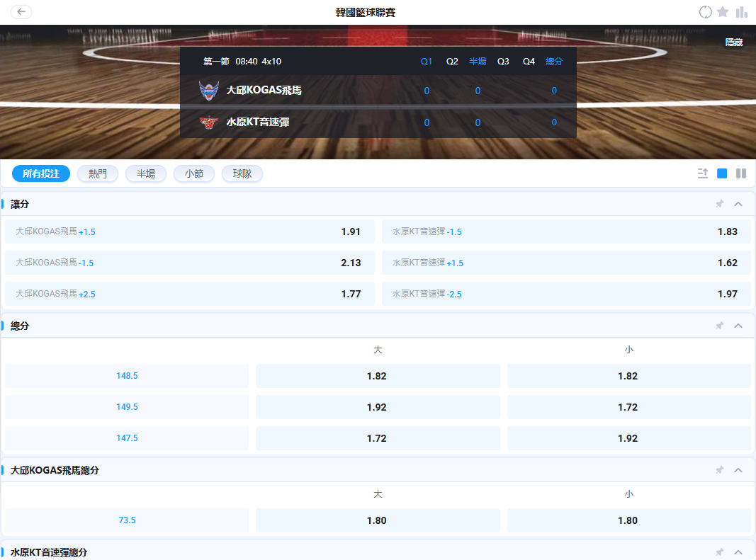The height and width of the screenshot is (560, 756).
Task: Pin the 水原KT音速彈總分 section
Action: click(x=719, y=552)
